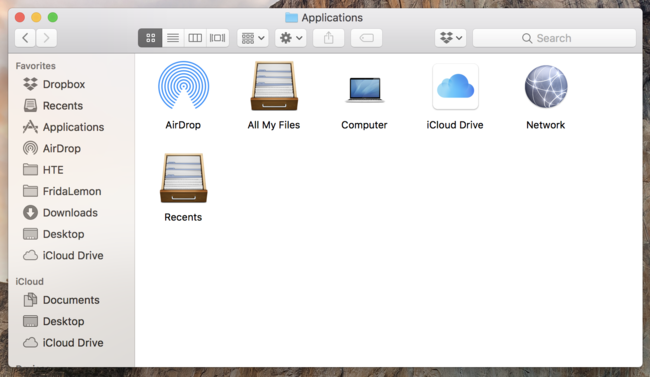Screen dimensions: 650x377
Task: Switch to Cover Flow view
Action: coord(217,38)
